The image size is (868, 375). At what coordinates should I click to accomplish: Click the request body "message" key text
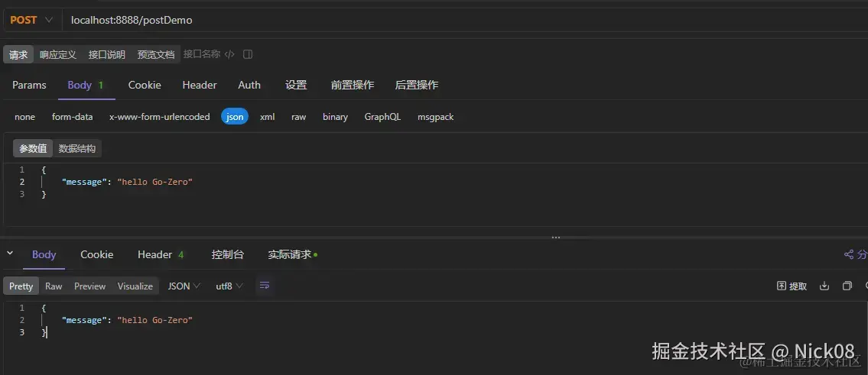[83, 182]
